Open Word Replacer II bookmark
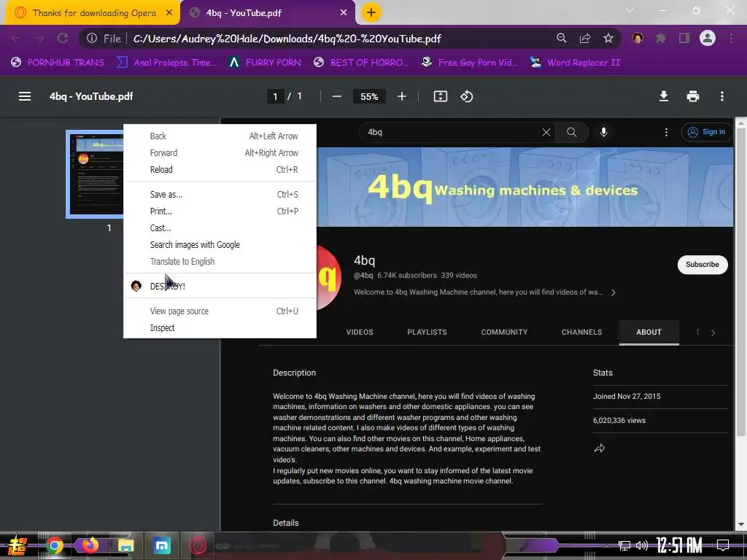This screenshot has width=747, height=560. (576, 63)
